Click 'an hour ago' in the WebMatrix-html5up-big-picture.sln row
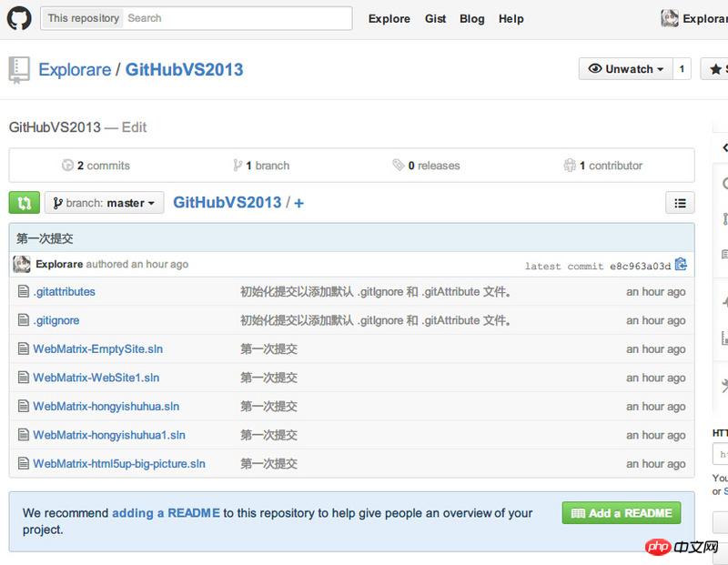This screenshot has width=728, height=565. pyautogui.click(x=655, y=464)
